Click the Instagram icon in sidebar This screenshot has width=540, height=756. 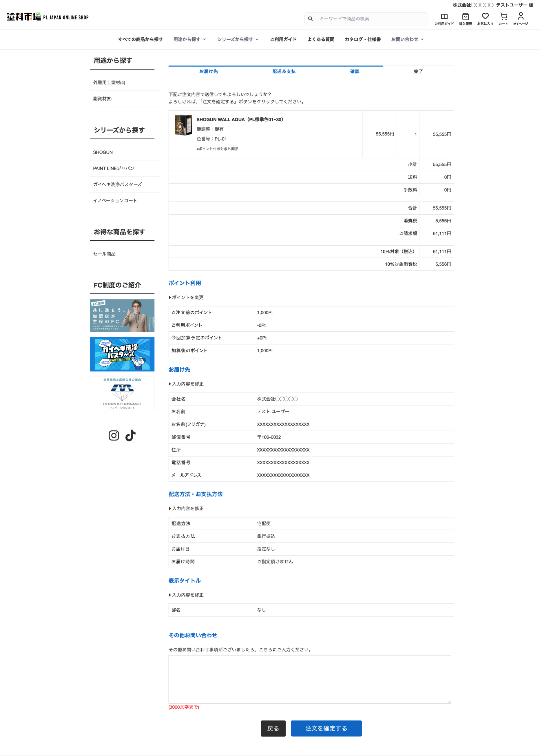pos(114,435)
